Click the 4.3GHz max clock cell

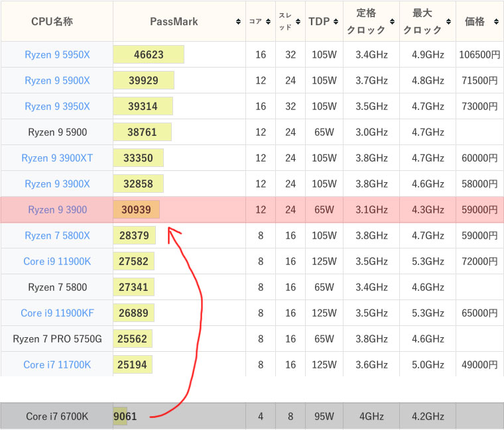tap(428, 210)
